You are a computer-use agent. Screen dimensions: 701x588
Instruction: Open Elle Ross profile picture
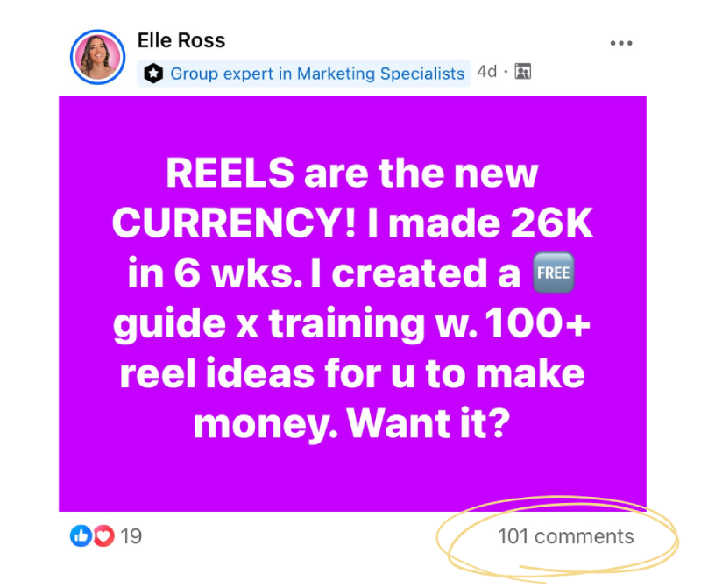97,57
